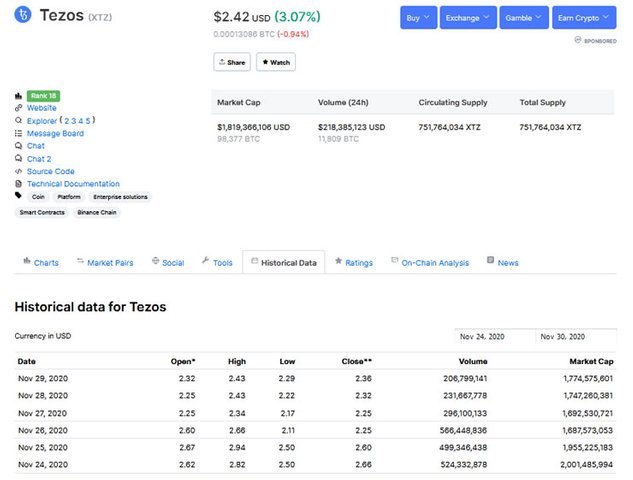Click the chat bubble icon beside Chat 2
The width and height of the screenshot is (633, 480).
tap(18, 159)
